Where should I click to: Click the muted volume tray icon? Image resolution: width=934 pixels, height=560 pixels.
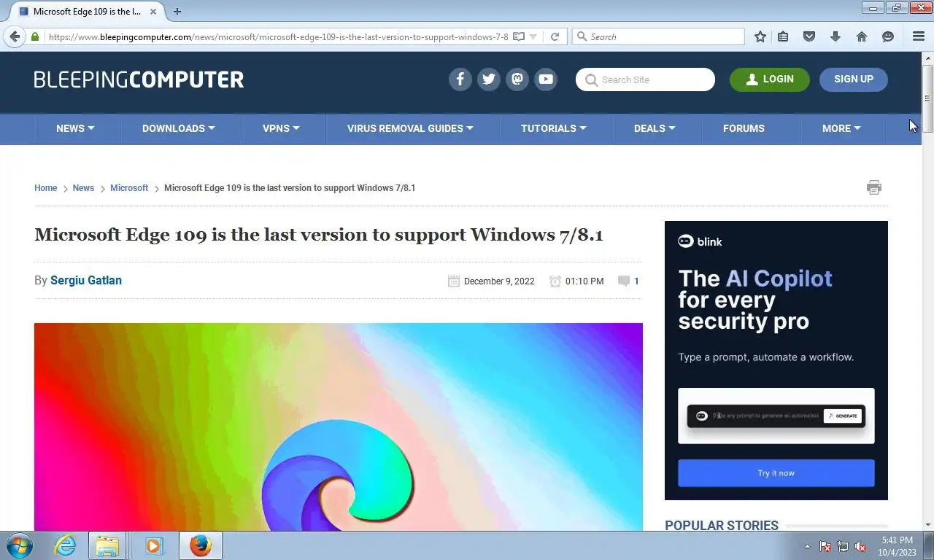tap(860, 546)
